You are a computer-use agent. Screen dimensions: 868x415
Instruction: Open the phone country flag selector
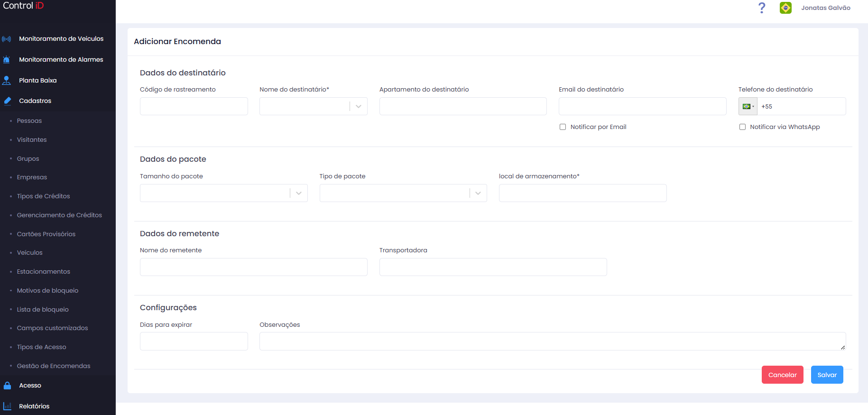748,106
